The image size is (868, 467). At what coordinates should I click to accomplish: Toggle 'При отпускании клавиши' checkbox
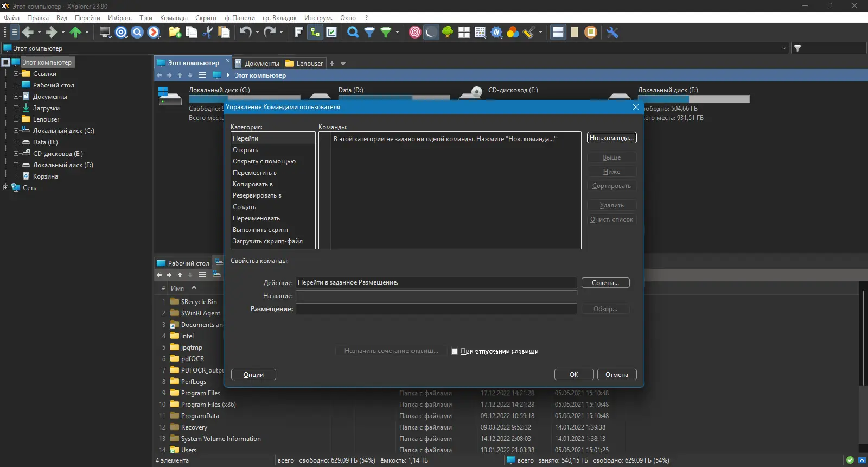coord(455,351)
